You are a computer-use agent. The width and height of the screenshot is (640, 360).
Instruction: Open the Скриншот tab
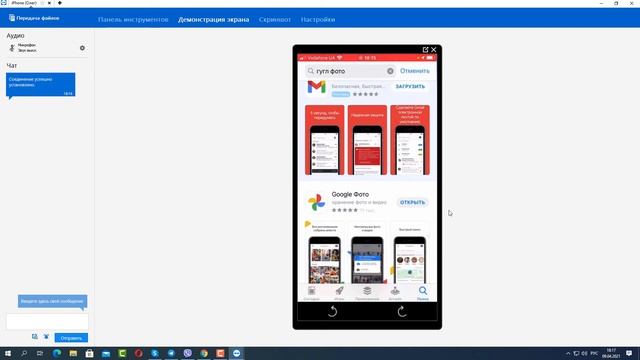[275, 20]
